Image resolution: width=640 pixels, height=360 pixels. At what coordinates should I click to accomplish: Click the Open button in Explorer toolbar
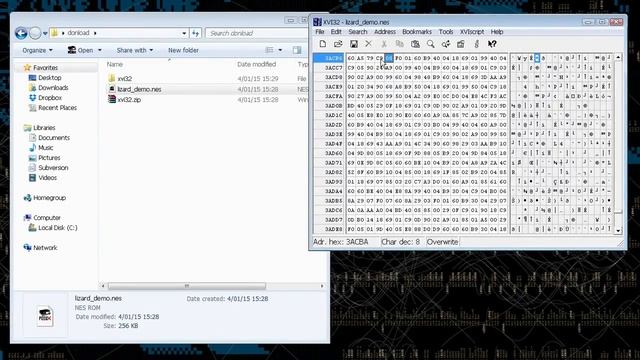(81, 50)
